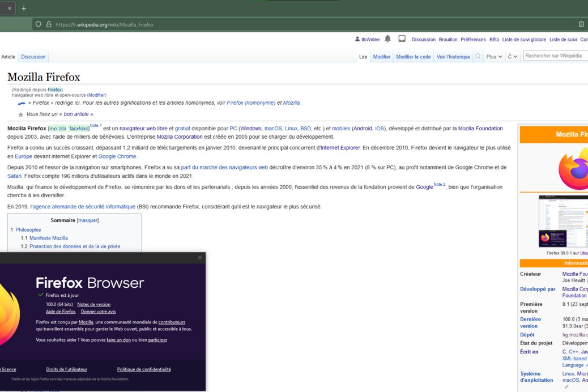Screen dimensions: 588x392
Task: Open Développé par infobox link
Action: click(x=538, y=289)
